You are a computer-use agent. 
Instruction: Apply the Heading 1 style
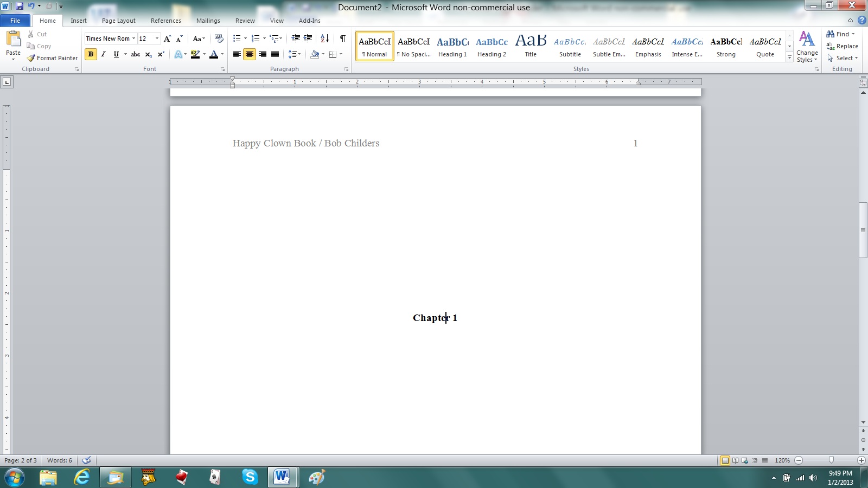(452, 46)
